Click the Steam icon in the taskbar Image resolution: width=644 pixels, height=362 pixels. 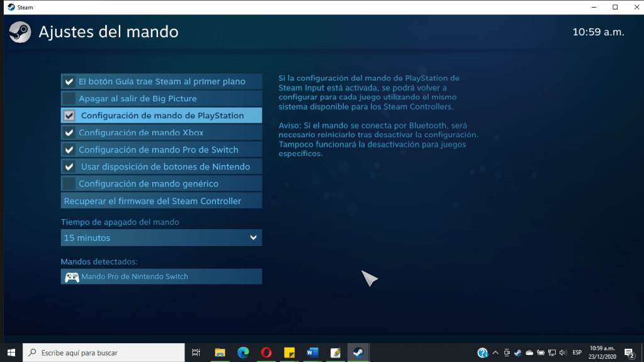(358, 353)
